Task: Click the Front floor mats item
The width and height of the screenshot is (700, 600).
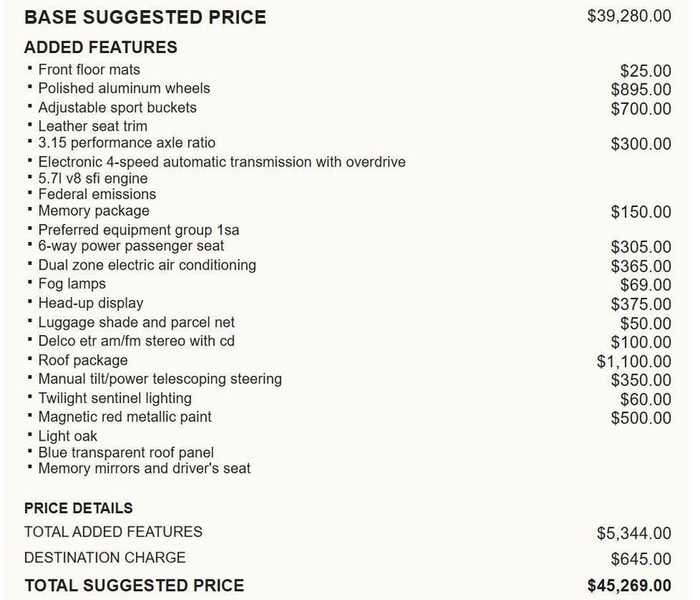Action: (89, 70)
